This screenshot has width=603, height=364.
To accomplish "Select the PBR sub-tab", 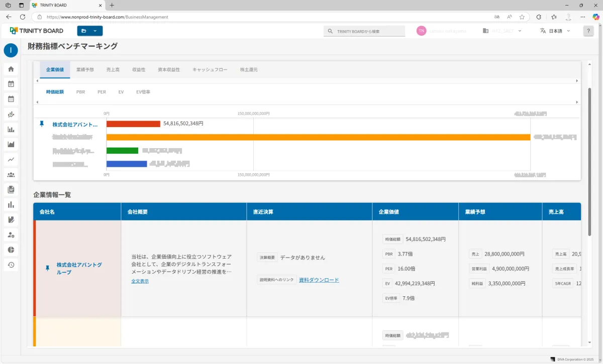I will coord(80,92).
